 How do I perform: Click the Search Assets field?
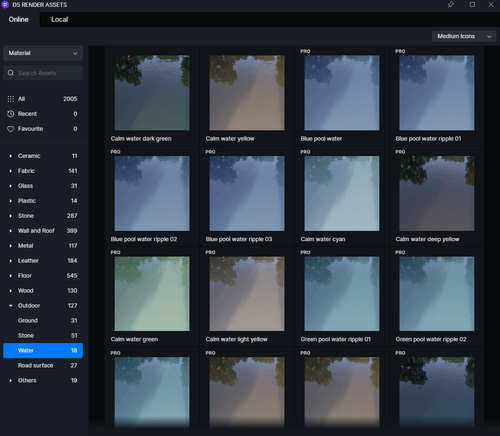[x=43, y=73]
